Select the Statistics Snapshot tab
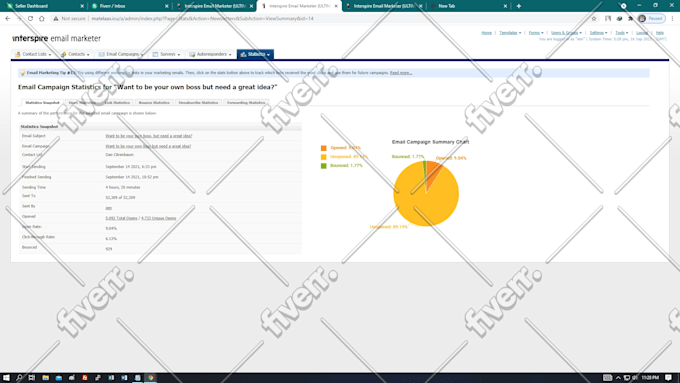The image size is (680, 383). (42, 103)
